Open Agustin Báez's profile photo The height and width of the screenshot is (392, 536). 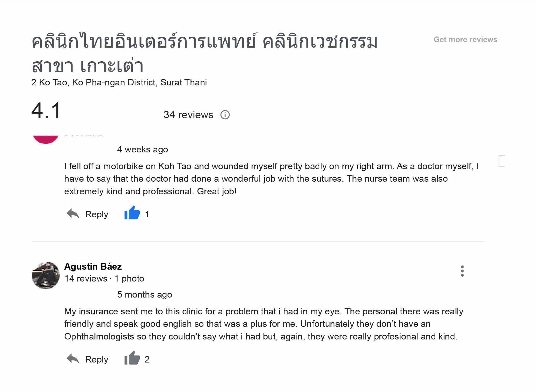tap(46, 275)
